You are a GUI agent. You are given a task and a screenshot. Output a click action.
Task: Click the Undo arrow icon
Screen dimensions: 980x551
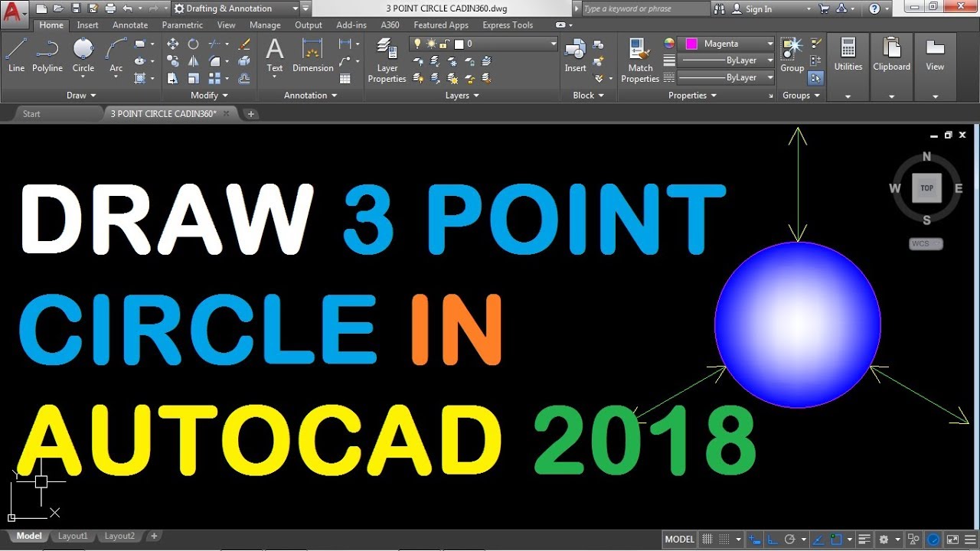tap(127, 8)
